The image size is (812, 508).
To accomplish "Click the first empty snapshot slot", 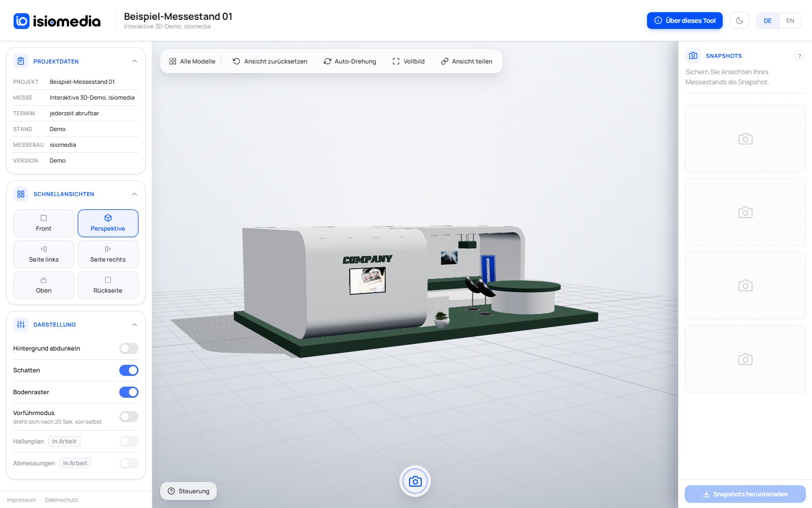I will coord(745,139).
